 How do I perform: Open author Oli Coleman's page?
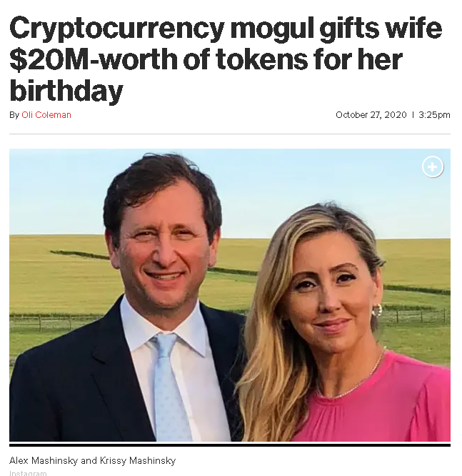click(46, 115)
